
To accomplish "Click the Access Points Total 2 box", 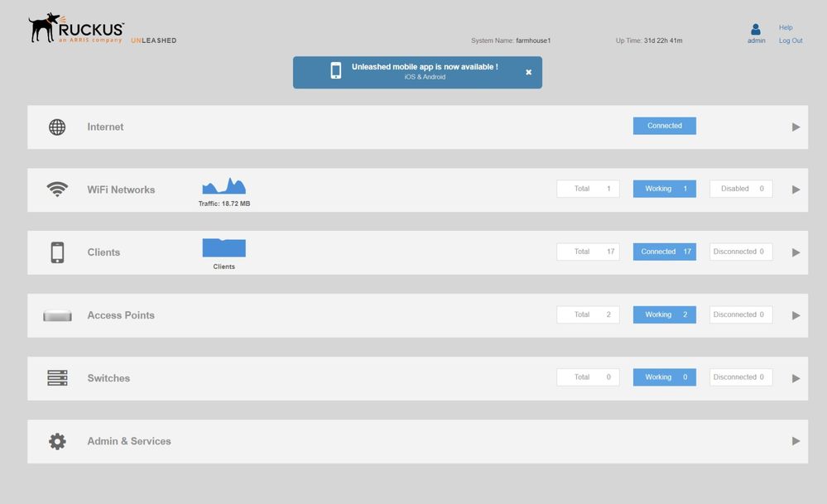I will (588, 314).
